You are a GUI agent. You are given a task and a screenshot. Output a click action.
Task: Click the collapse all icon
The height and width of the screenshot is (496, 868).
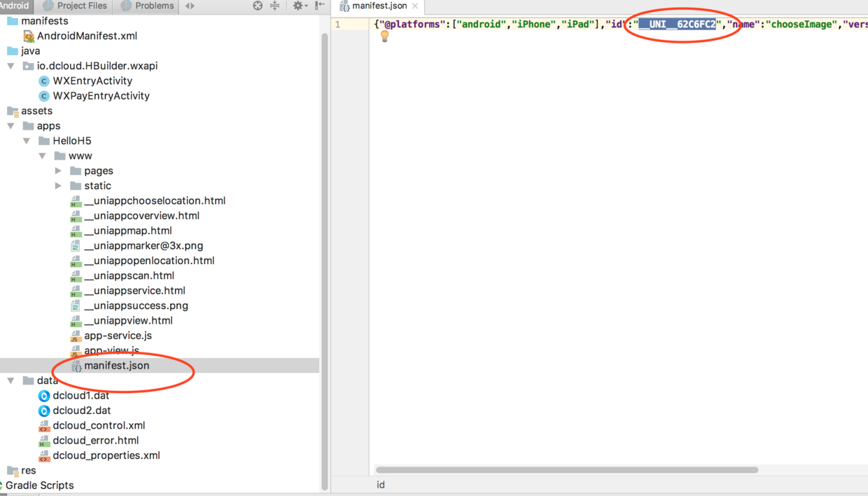click(x=275, y=6)
